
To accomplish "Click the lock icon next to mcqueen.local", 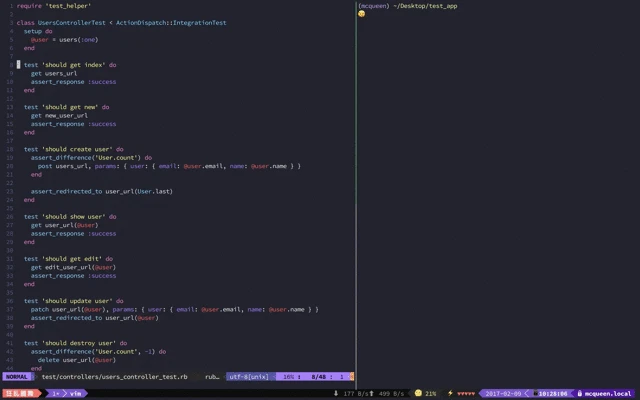I will click(x=580, y=393).
